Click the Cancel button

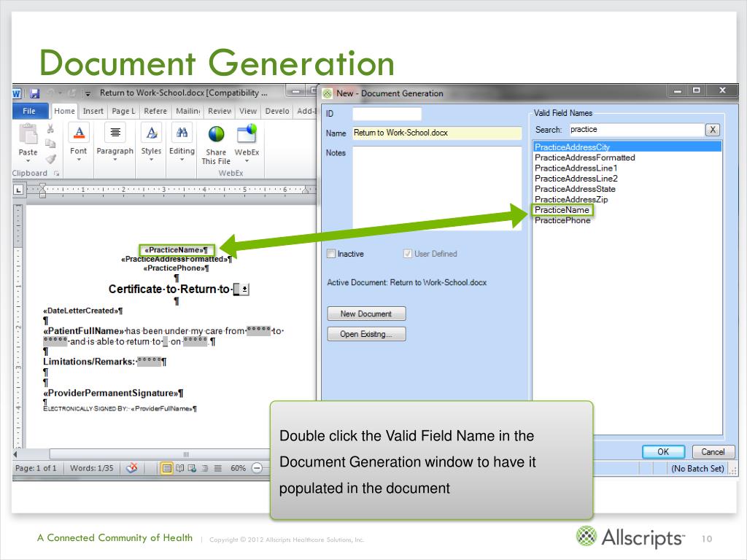713,452
